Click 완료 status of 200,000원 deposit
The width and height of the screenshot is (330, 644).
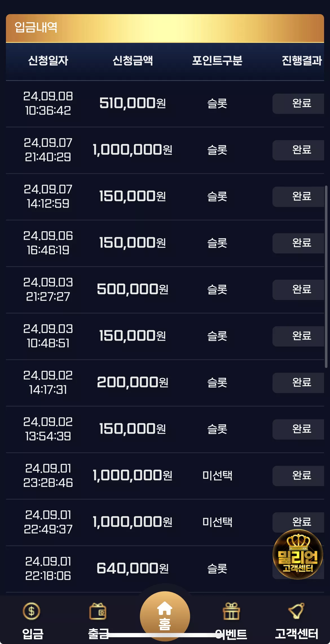pos(298,383)
